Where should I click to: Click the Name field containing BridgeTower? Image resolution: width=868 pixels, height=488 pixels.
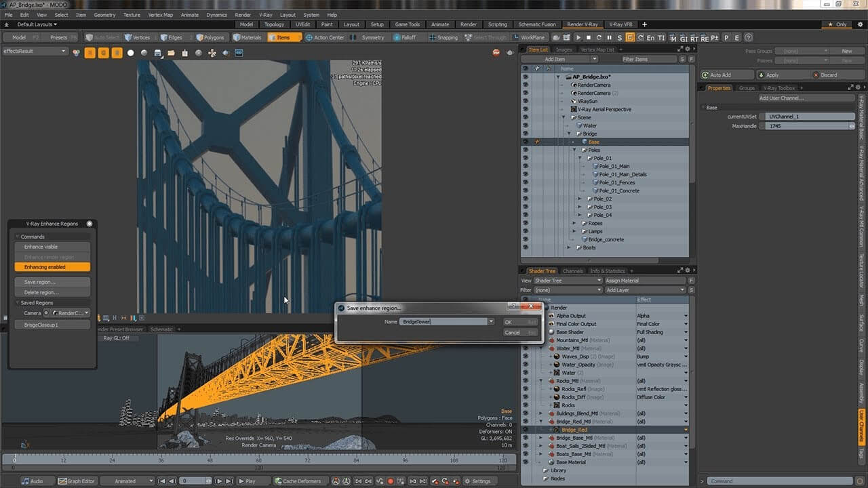(x=443, y=322)
